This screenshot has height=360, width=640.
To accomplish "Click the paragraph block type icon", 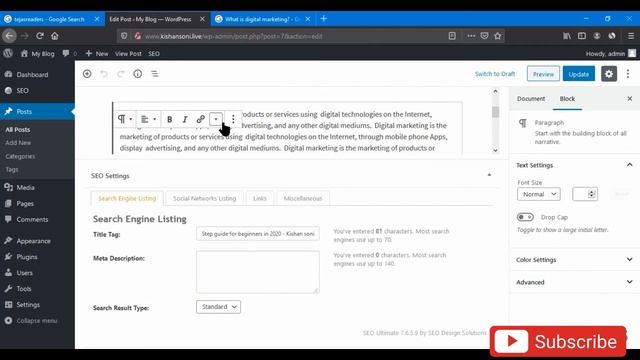I will coord(124,119).
